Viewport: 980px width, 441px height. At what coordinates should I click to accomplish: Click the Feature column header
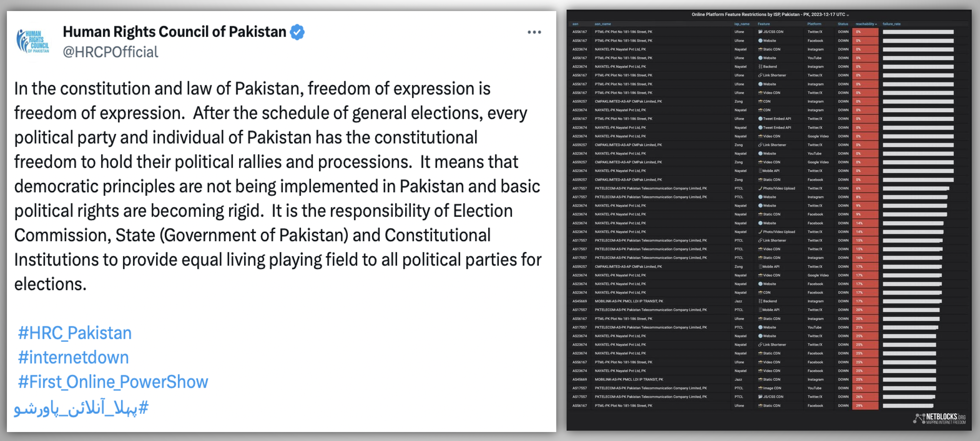point(764,24)
